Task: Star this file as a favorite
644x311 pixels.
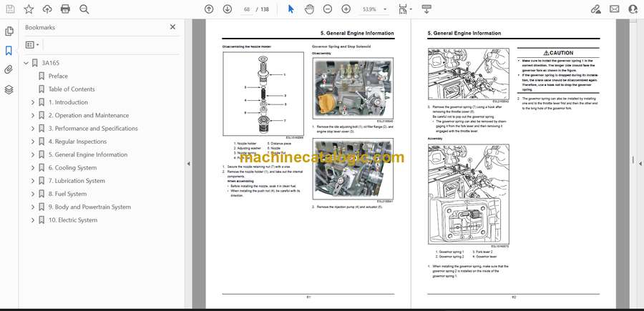Action: tap(29, 9)
